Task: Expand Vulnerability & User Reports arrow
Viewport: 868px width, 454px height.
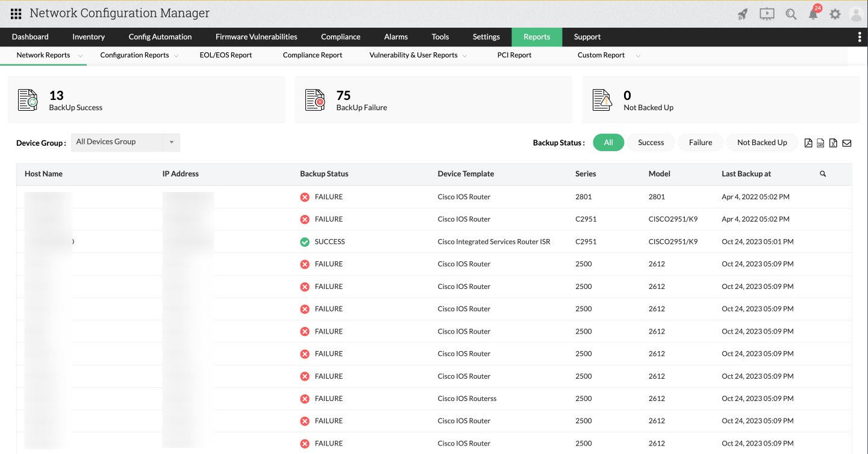Action: (465, 56)
